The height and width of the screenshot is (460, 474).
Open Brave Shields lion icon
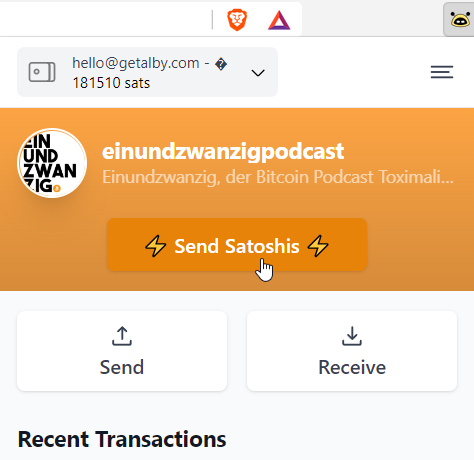point(237,20)
